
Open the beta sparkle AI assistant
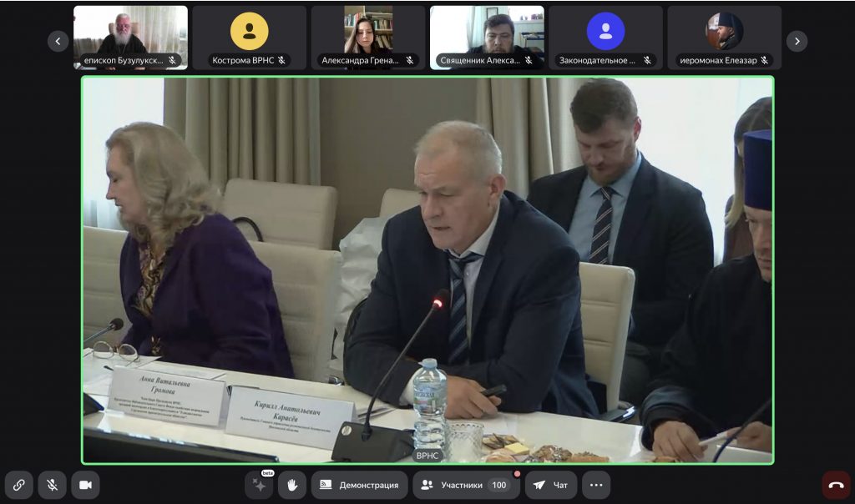259,485
